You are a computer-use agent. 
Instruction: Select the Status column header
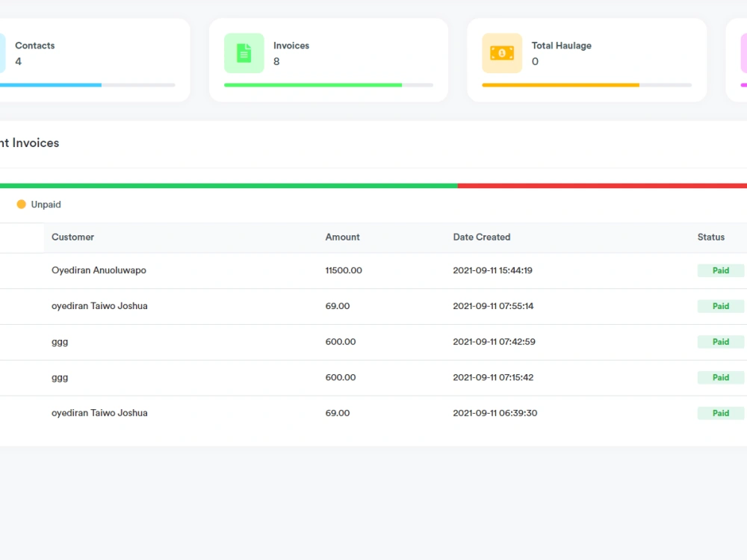click(x=710, y=237)
